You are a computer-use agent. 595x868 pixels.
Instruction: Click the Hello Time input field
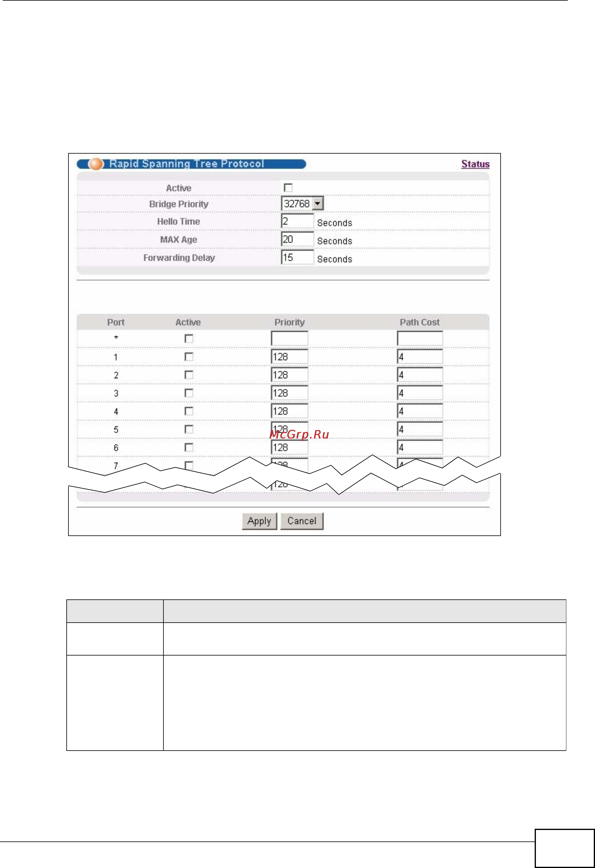(x=297, y=221)
